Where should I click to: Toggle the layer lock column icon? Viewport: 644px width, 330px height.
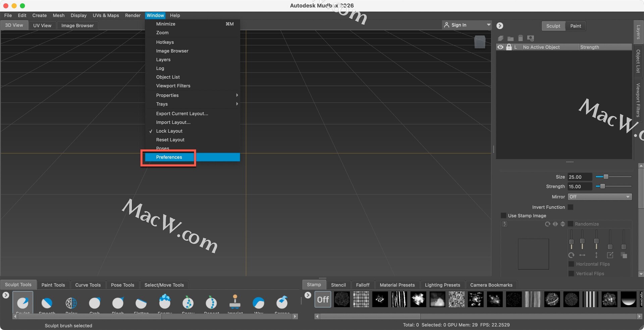point(509,47)
